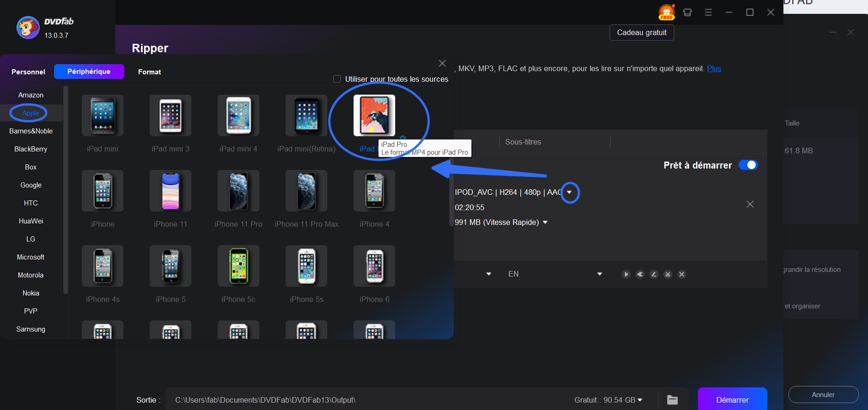Remove the task using the X beside duration
Image resolution: width=868 pixels, height=410 pixels.
(x=750, y=204)
